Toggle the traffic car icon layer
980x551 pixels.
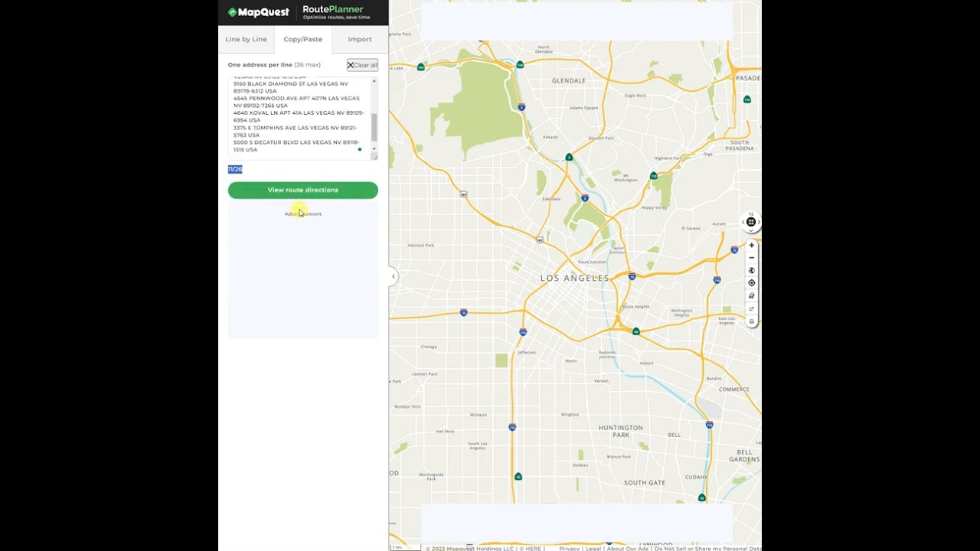click(751, 295)
